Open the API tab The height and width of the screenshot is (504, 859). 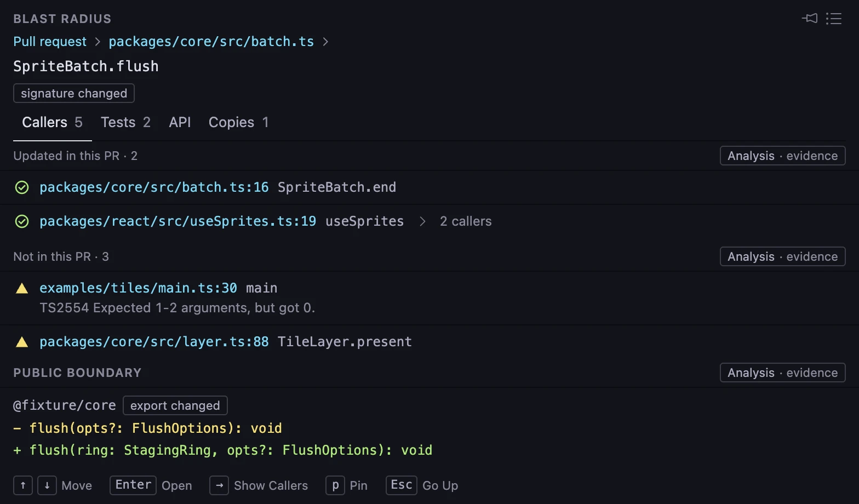point(180,122)
